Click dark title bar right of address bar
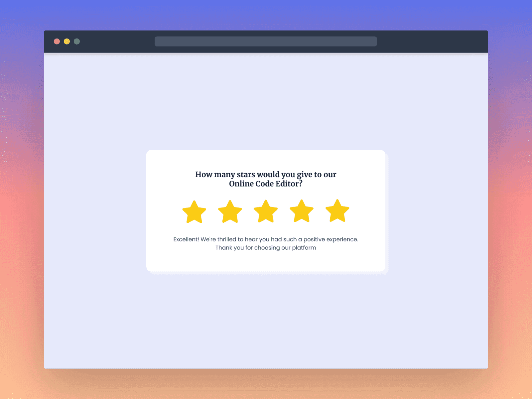The height and width of the screenshot is (399, 532). [432, 42]
